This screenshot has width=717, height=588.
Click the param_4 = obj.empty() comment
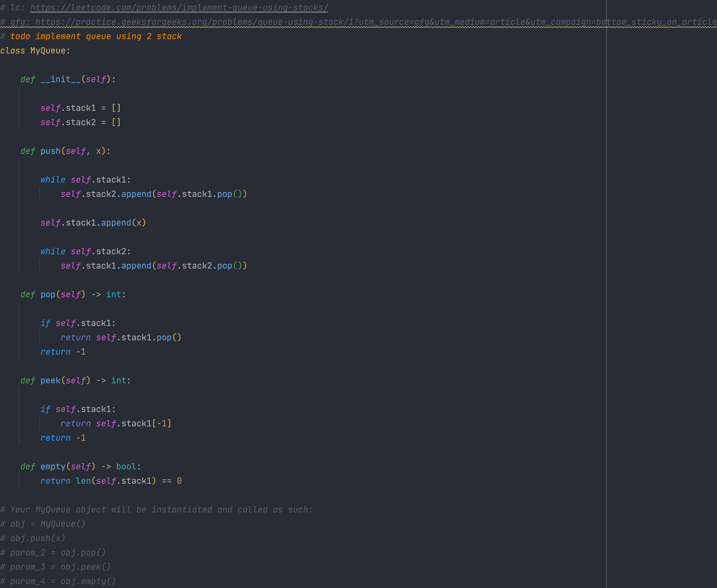coord(58,581)
